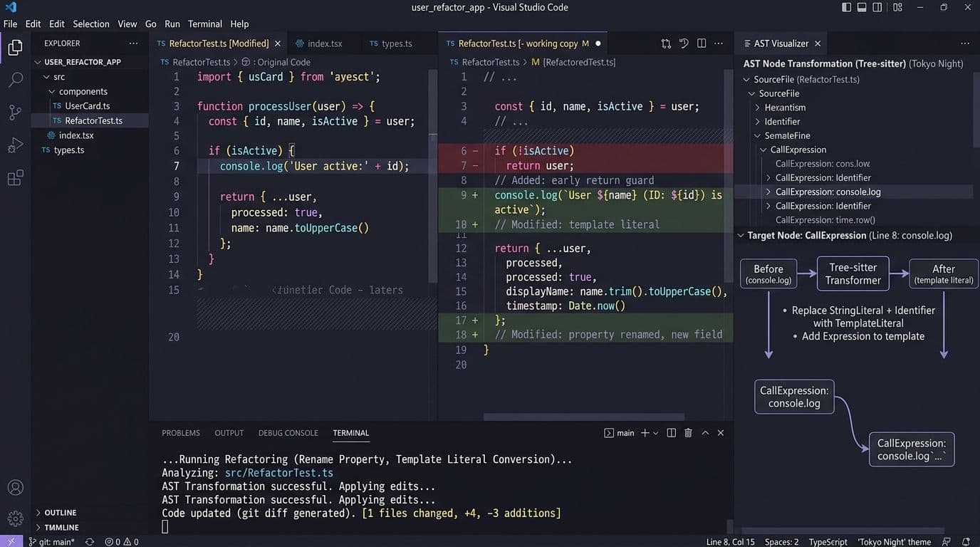The width and height of the screenshot is (980, 547).
Task: Open the Source Control view
Action: pyautogui.click(x=15, y=112)
